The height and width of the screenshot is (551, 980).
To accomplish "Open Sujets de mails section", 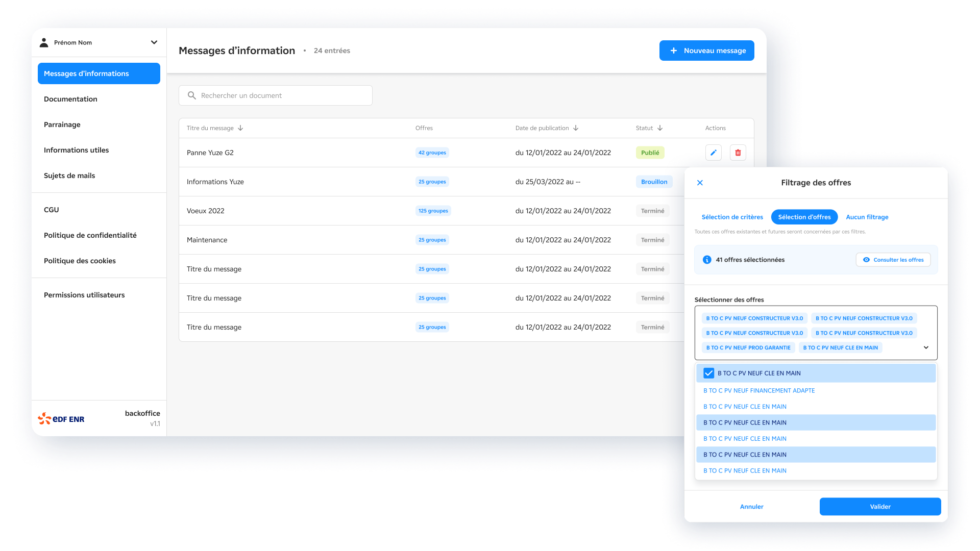I will 69,176.
